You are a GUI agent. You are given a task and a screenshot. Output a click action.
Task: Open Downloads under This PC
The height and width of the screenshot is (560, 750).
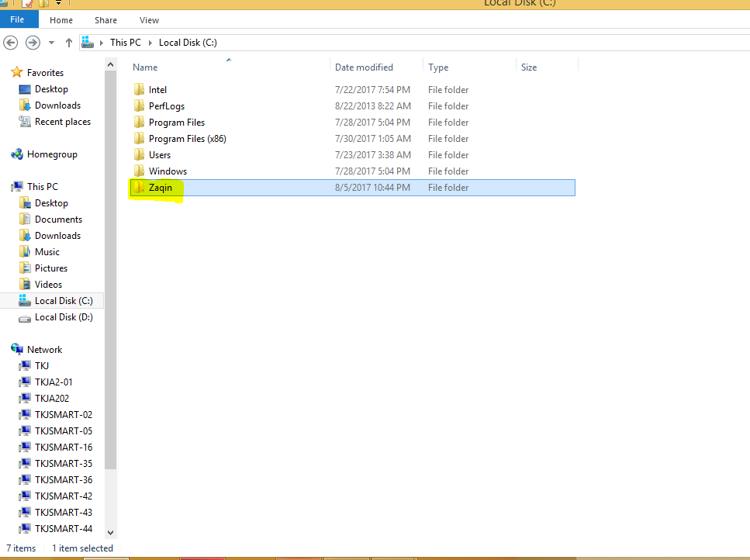[x=57, y=235]
